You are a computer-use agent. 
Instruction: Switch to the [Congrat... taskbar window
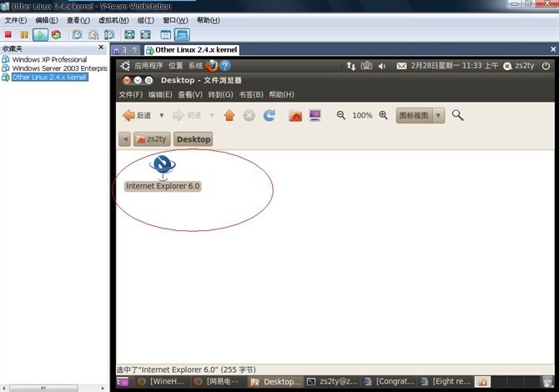[389, 381]
